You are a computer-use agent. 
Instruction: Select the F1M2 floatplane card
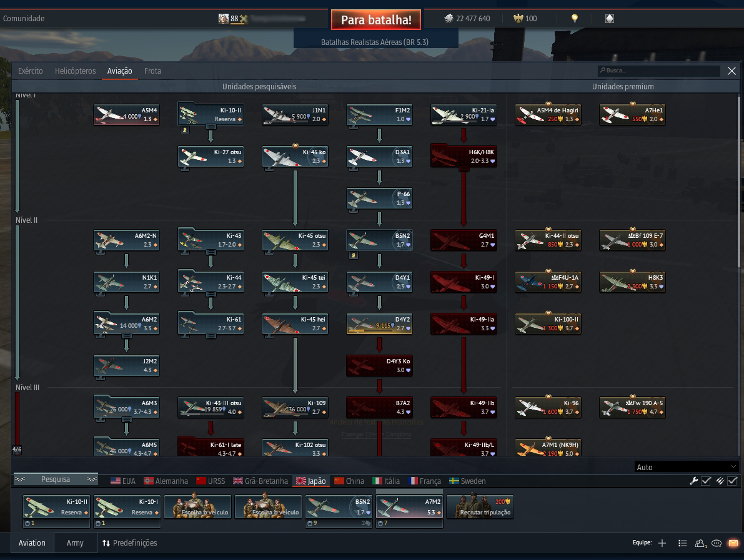pos(379,115)
